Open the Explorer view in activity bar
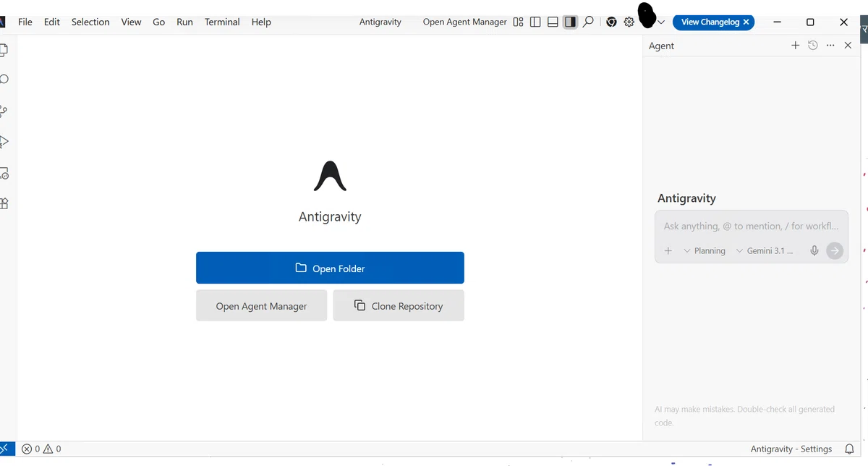This screenshot has height=466, width=868. tap(3, 50)
